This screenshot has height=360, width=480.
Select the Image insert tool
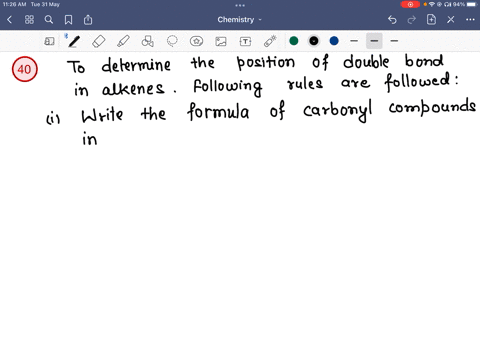click(x=221, y=41)
